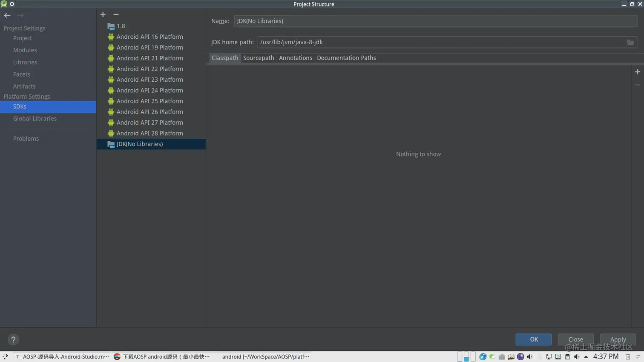Open help with the question mark button
Viewport: 644px width, 362px height.
point(13,339)
